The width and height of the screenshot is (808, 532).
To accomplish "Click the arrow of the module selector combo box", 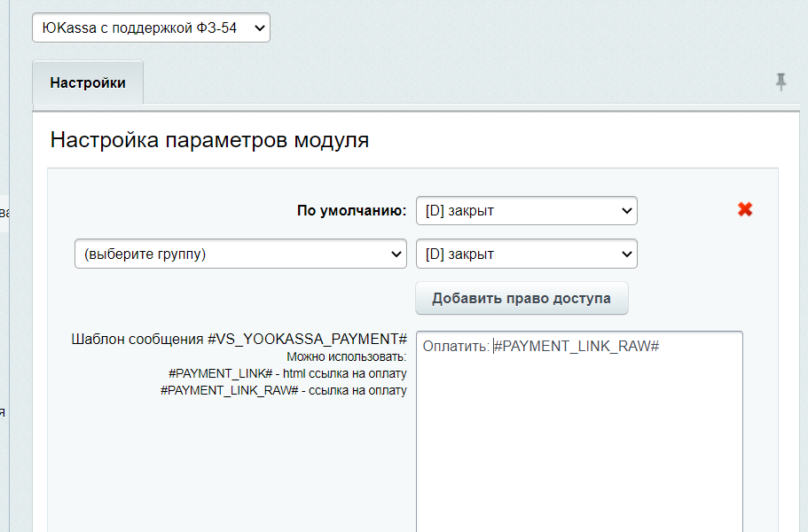I will point(259,27).
